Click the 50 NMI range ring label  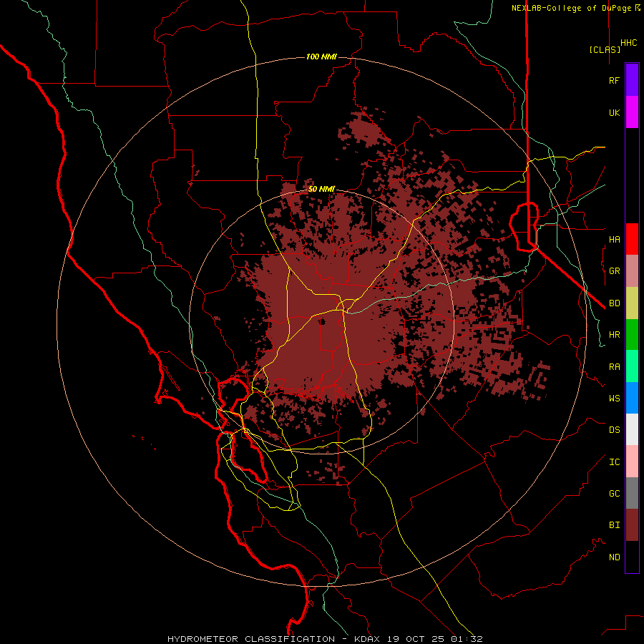coord(321,189)
